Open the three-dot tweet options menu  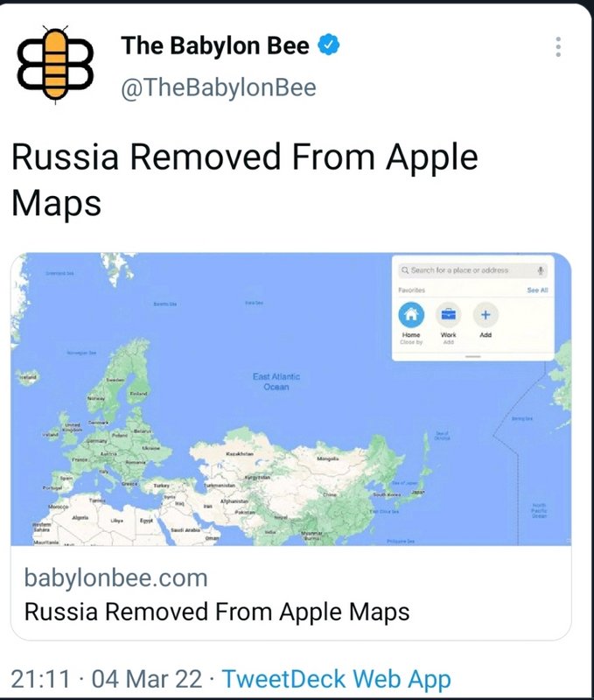click(558, 47)
